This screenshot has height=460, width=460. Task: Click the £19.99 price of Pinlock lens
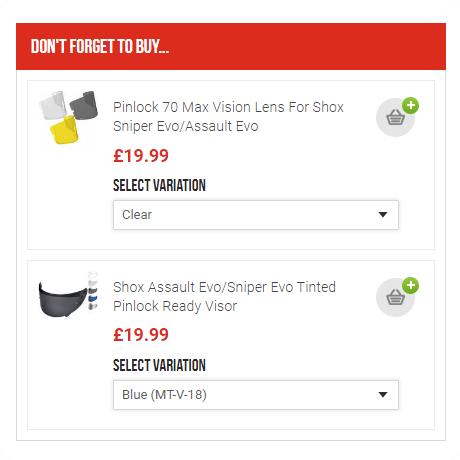click(141, 156)
